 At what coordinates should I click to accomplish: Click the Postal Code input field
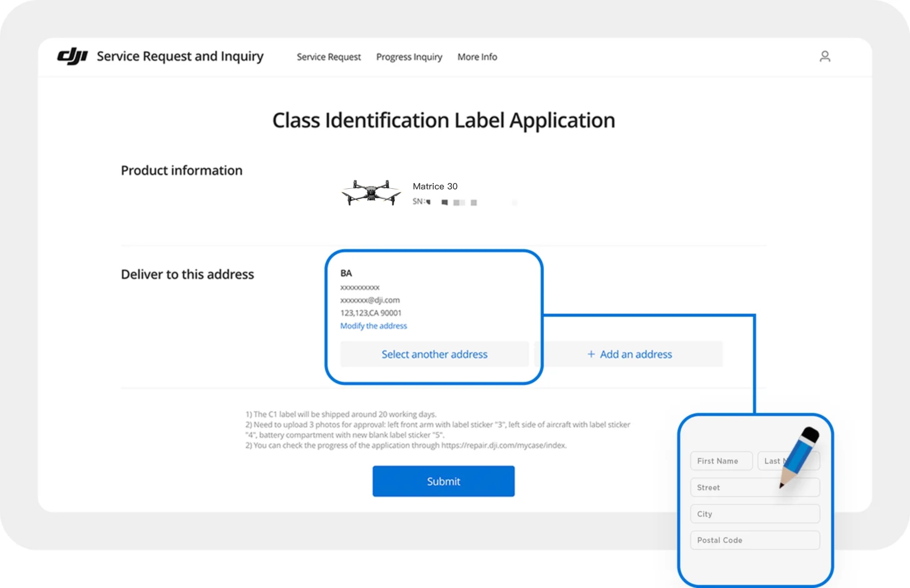[x=754, y=540]
